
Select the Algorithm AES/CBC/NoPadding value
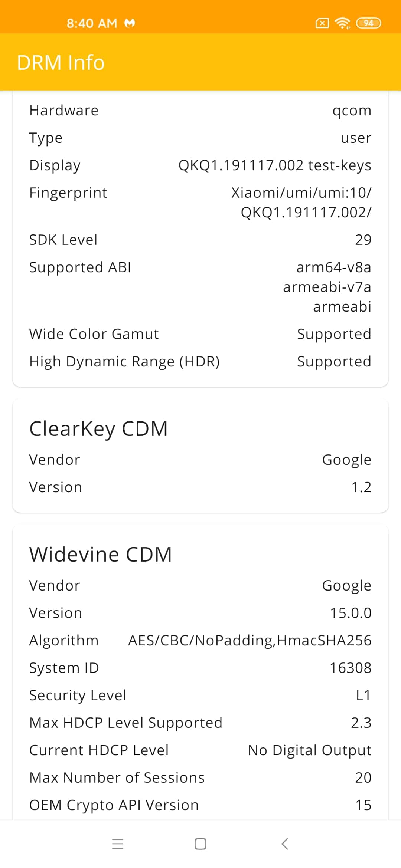pos(250,641)
